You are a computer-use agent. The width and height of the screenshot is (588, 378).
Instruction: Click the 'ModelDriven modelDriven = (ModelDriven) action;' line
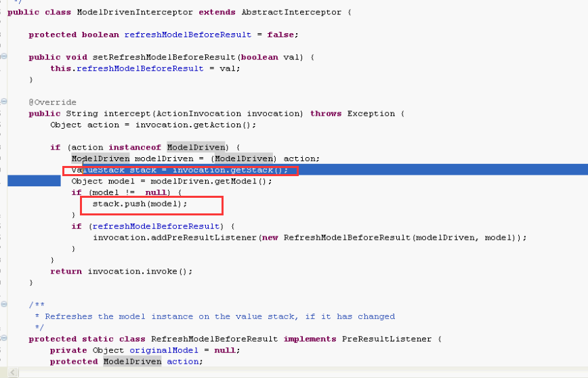(195, 159)
